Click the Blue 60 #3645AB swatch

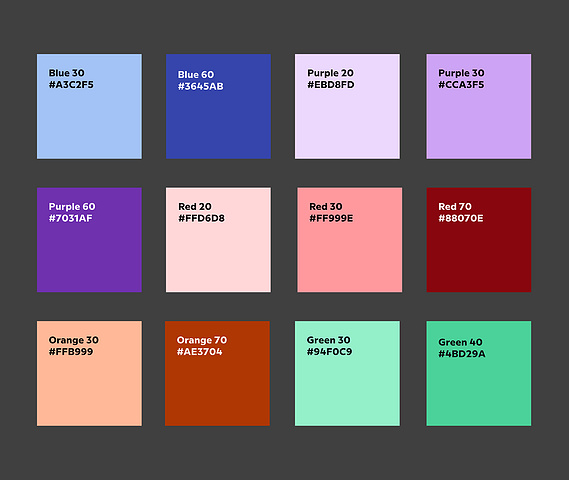(x=218, y=106)
